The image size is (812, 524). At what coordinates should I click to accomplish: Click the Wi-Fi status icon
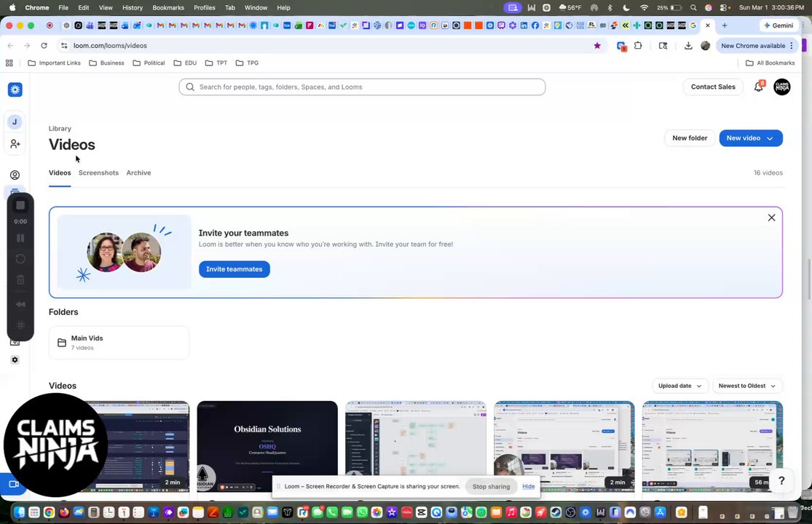pos(645,8)
